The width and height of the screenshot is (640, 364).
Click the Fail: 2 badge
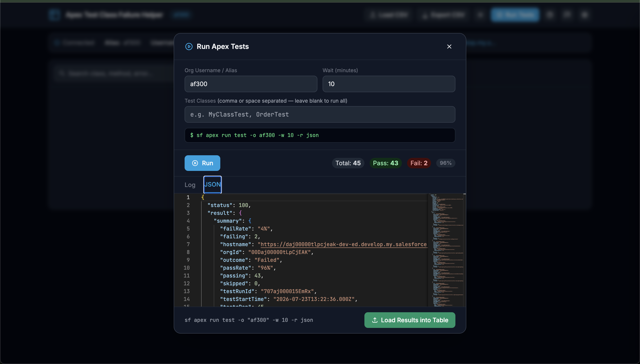coord(419,163)
